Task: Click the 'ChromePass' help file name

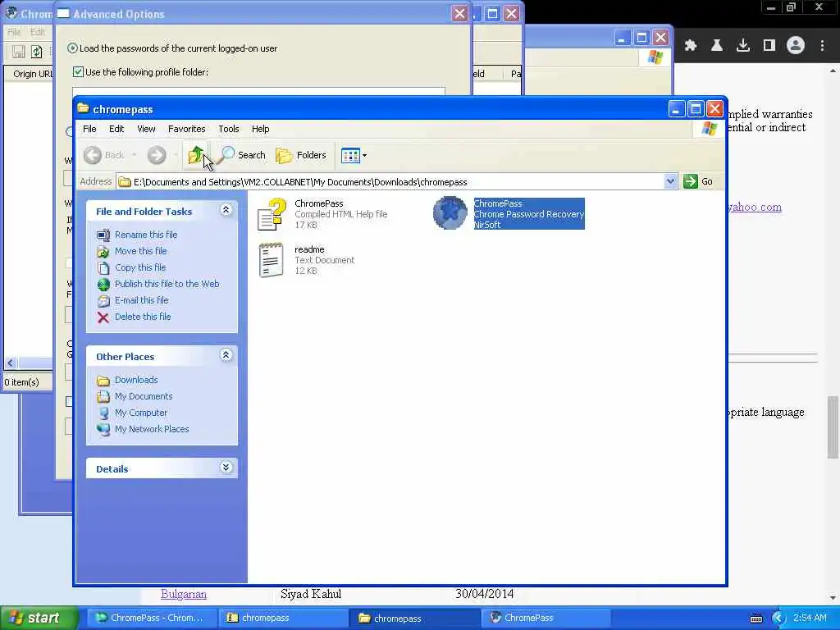Action: point(319,203)
